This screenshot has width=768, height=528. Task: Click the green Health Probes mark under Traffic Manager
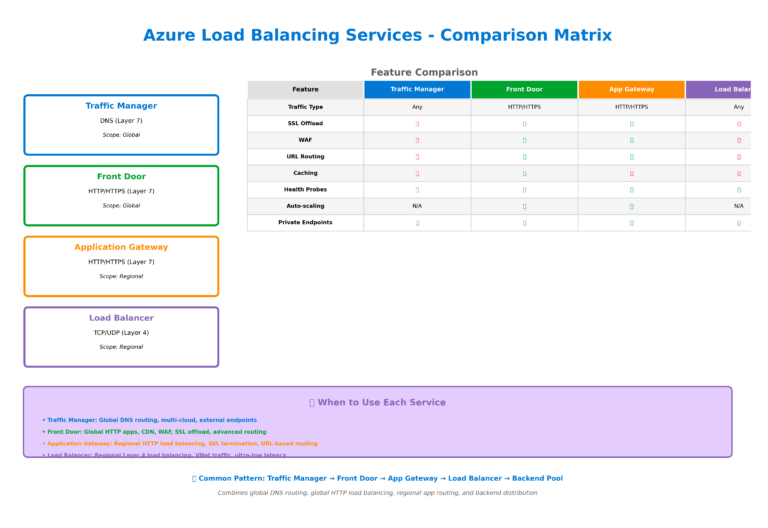pyautogui.click(x=417, y=190)
